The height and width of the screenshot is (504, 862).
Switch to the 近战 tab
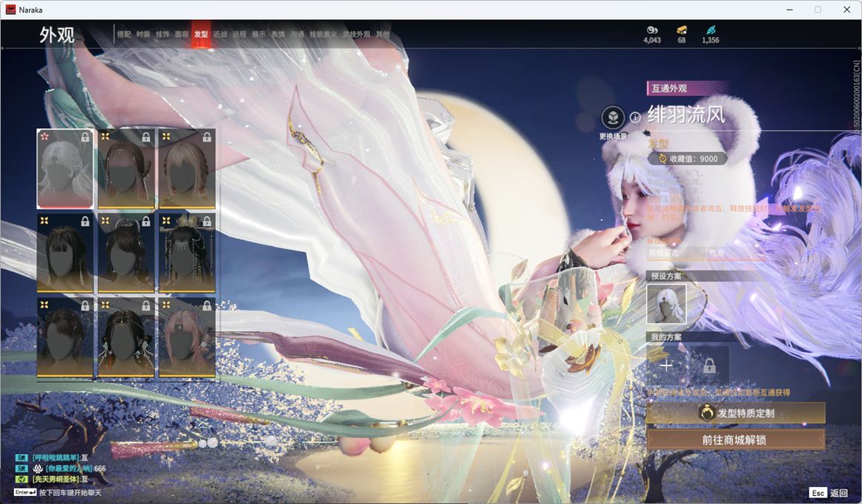(220, 34)
